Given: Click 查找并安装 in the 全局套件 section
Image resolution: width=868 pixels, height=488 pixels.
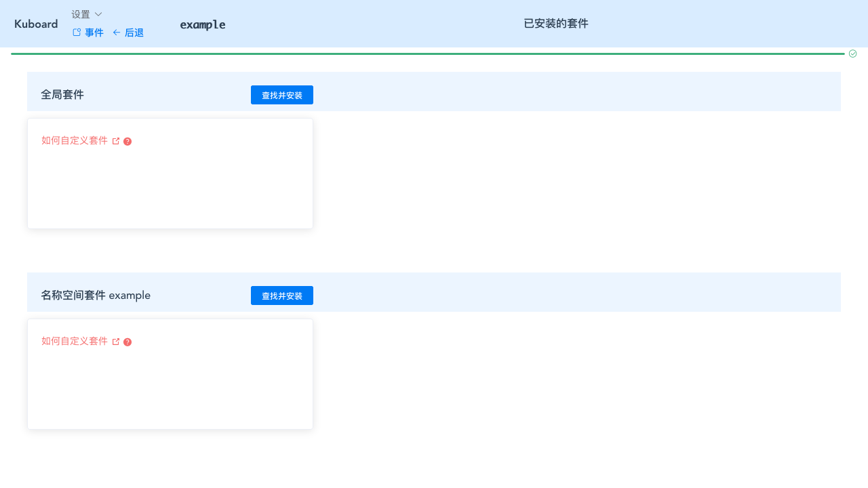Looking at the screenshot, I should click(282, 95).
